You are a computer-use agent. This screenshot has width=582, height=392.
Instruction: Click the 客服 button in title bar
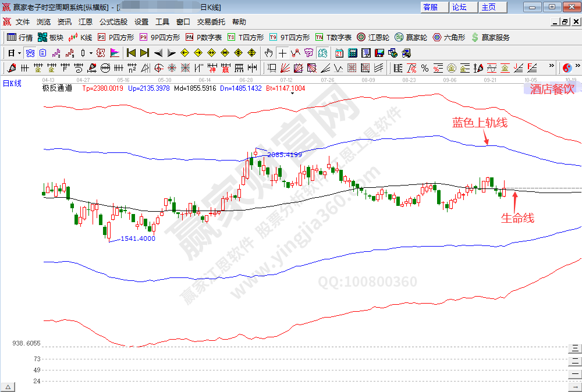[x=430, y=7]
